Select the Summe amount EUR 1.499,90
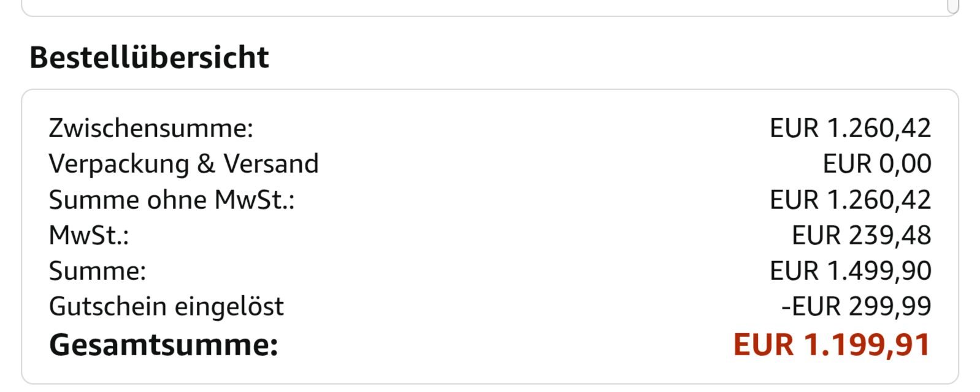 tap(850, 271)
